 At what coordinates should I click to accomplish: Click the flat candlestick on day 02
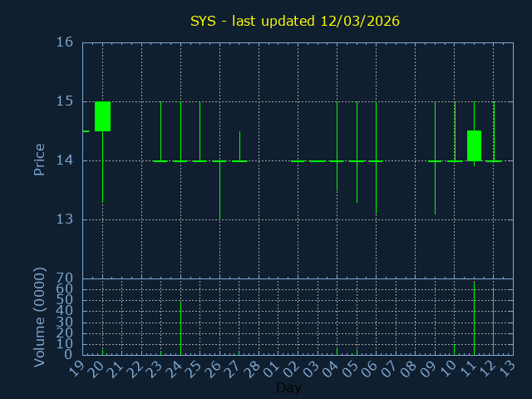(x=298, y=161)
